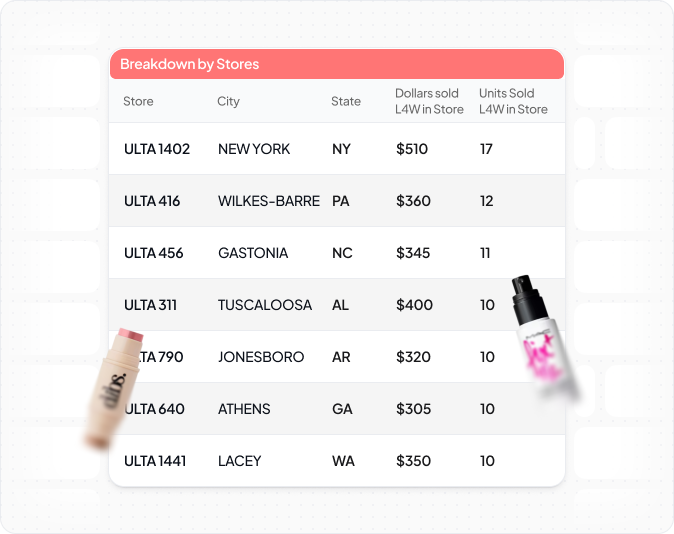Click the WA state cell for LACEY

point(343,461)
